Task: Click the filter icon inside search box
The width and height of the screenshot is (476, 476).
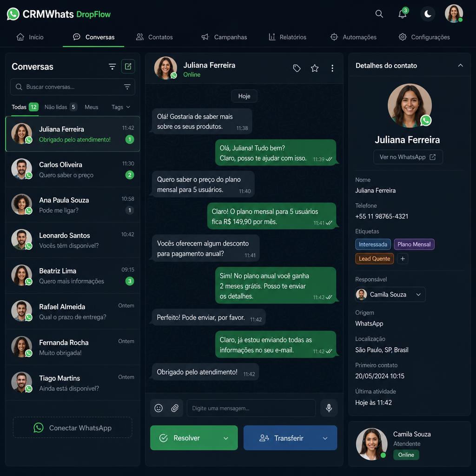Action: tap(127, 87)
